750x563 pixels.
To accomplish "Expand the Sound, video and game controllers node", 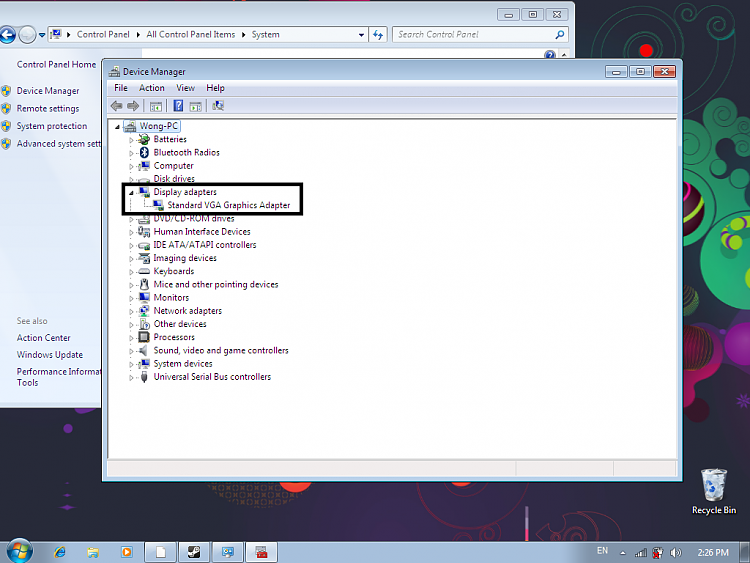I will (x=131, y=351).
